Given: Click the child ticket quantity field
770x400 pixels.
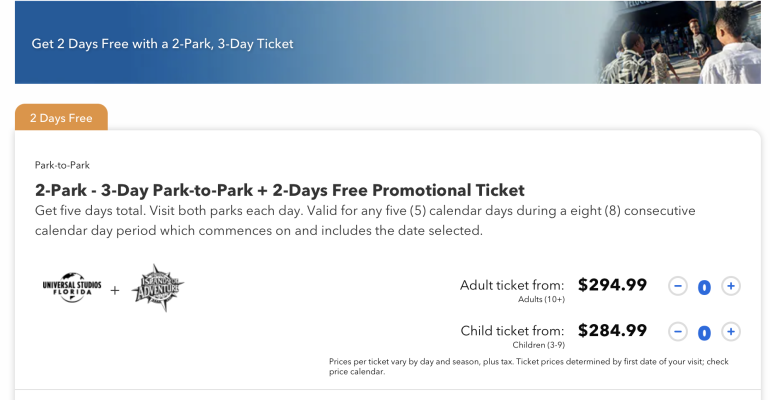Looking at the screenshot, I should [x=704, y=332].
